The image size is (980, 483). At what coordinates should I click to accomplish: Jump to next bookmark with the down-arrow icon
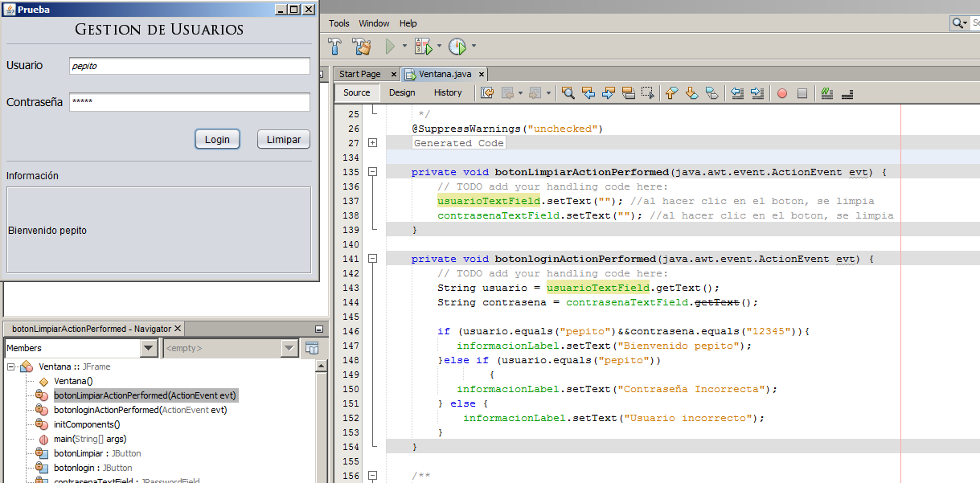[691, 92]
